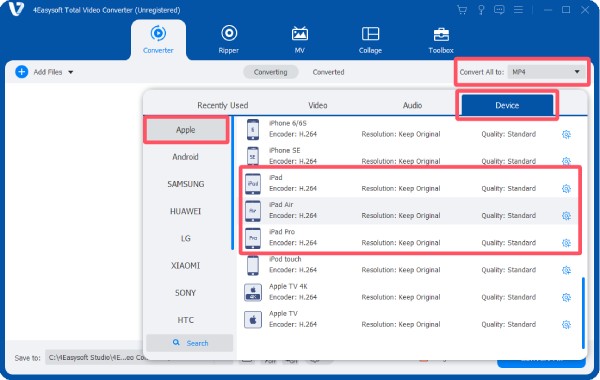Click the shopping cart icon
Image resolution: width=600 pixels, height=380 pixels.
point(462,10)
